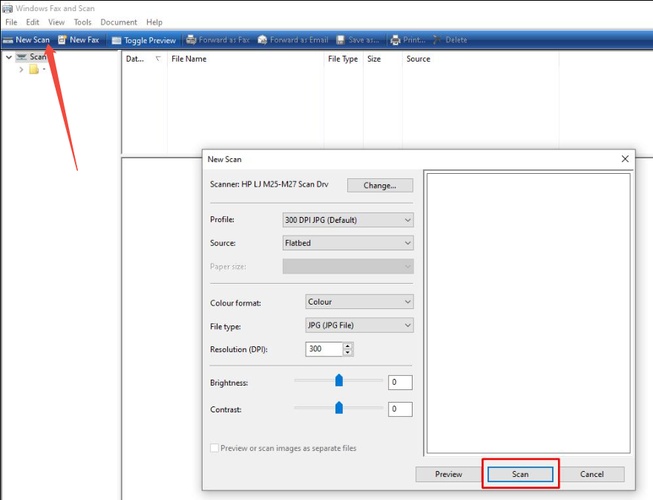Open the Document menu
This screenshot has height=500, width=653.
tap(119, 22)
